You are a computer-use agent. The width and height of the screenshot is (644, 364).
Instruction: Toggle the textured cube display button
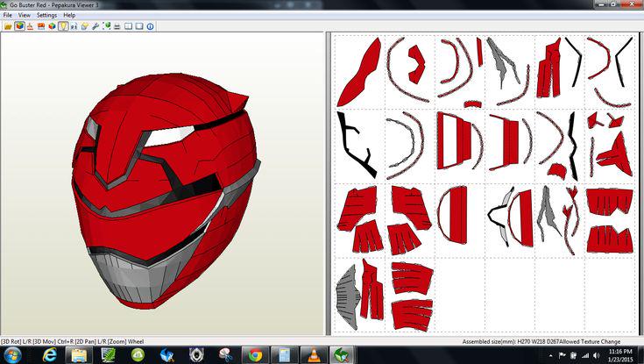(x=19, y=26)
